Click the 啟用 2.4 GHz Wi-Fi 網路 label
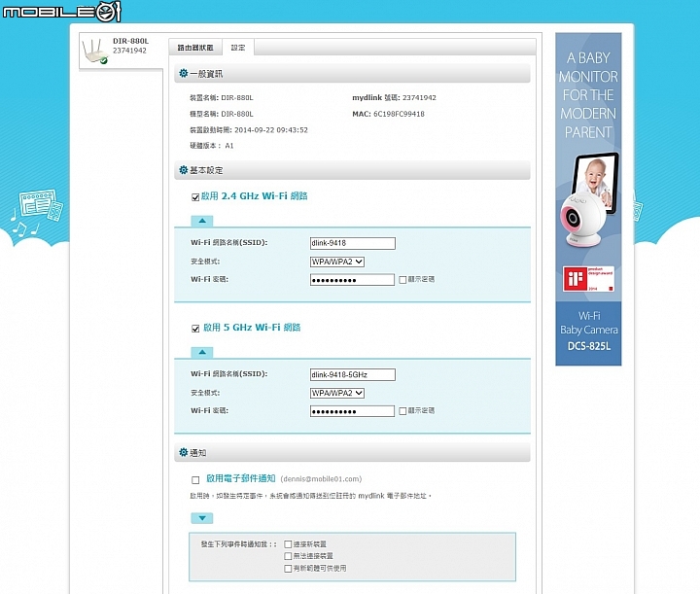 [x=254, y=196]
